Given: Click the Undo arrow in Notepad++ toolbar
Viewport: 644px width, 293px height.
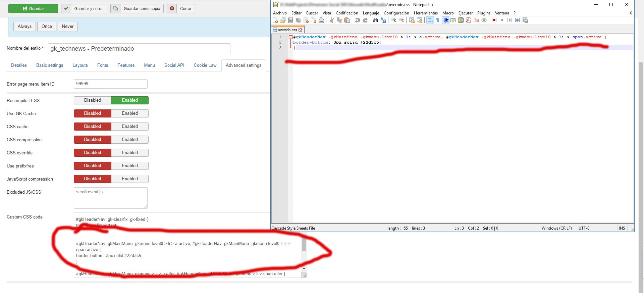Looking at the screenshot, I should (x=357, y=20).
